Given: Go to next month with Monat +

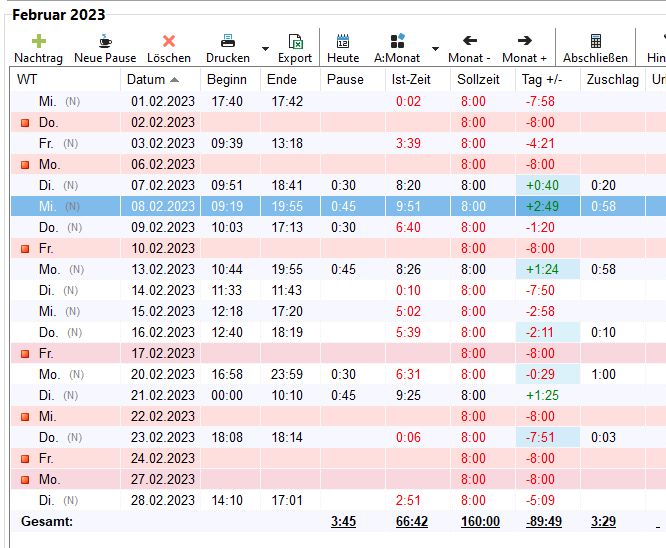Looking at the screenshot, I should coord(524,42).
